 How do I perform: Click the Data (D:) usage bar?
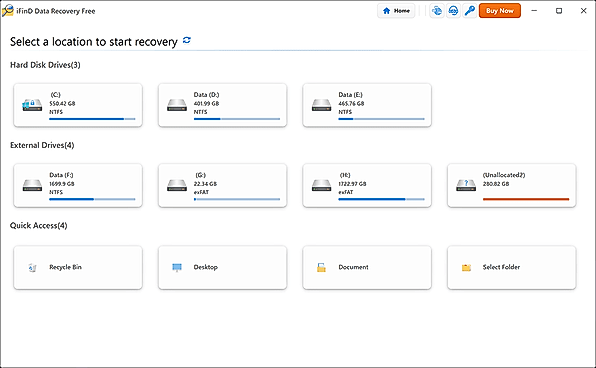(237, 119)
